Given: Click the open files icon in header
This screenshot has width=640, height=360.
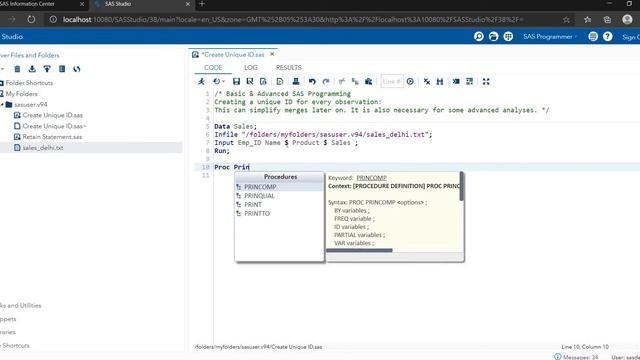Looking at the screenshot, I should tap(493, 37).
